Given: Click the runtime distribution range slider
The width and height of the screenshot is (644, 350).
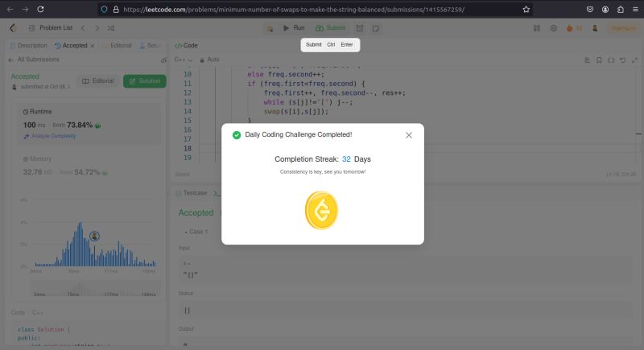Looking at the screenshot, I should coord(95,289).
